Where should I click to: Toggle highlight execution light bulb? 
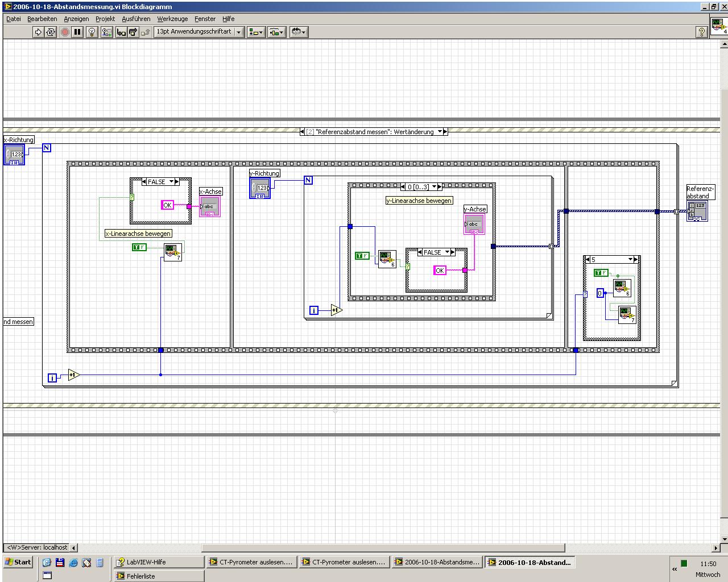[92, 32]
